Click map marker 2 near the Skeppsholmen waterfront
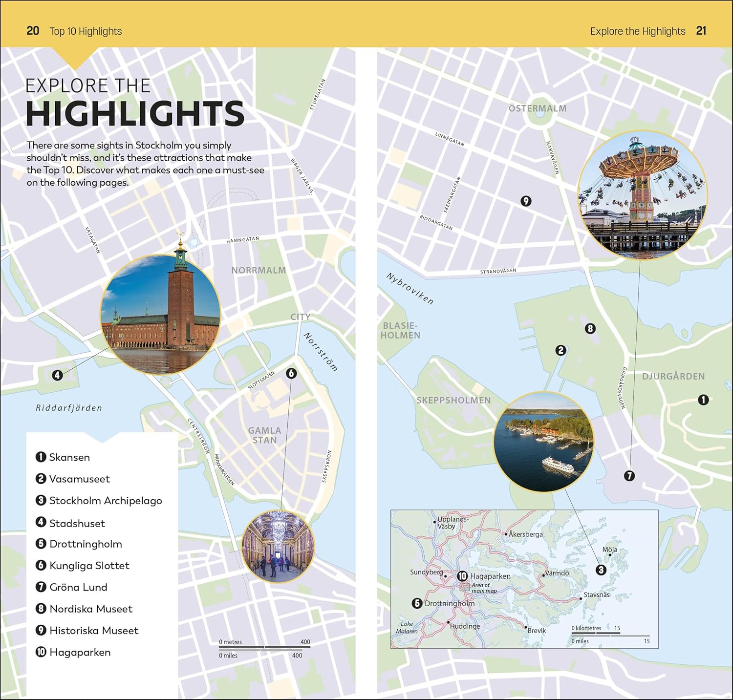The image size is (733, 700). click(x=561, y=350)
